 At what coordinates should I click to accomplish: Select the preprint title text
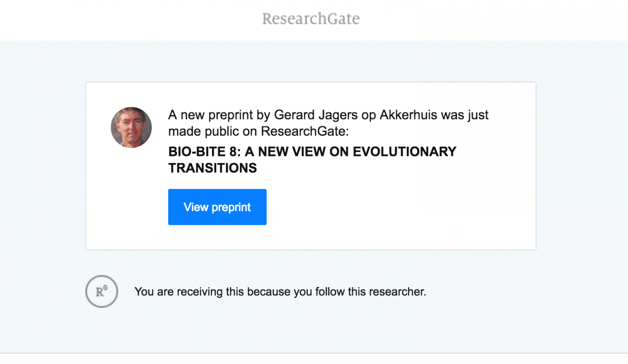coord(311,160)
